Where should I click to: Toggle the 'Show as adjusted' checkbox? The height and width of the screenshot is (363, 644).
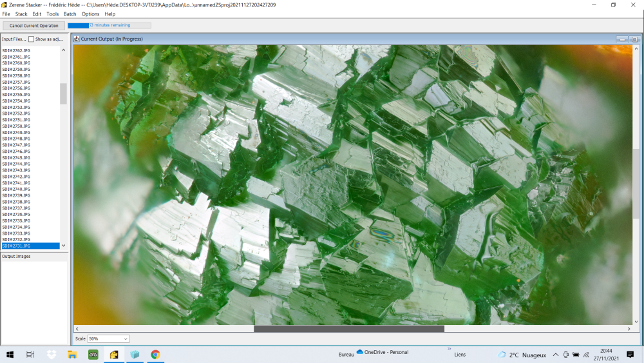(x=31, y=39)
